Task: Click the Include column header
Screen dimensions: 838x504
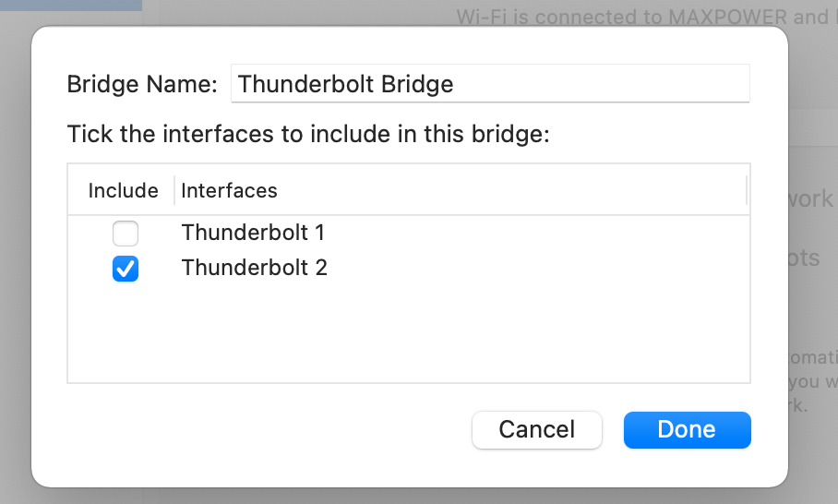Action: (123, 190)
